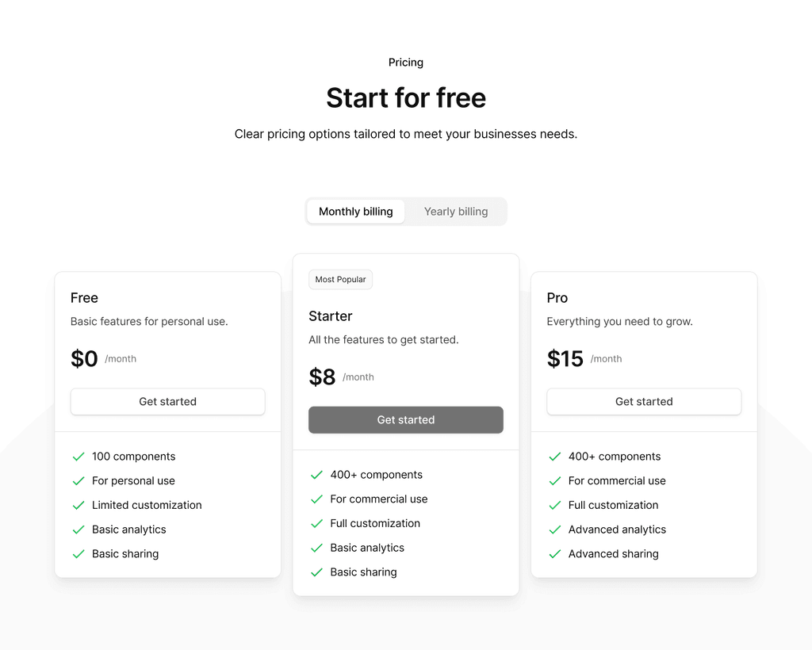
Task: Select the Monthly billing tab
Action: pos(355,211)
